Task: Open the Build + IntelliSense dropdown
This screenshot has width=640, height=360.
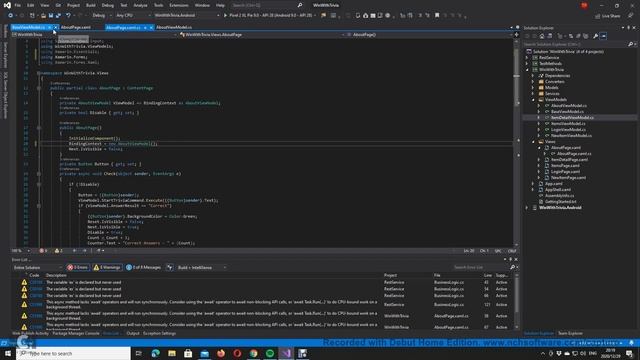Action: pyautogui.click(x=202, y=267)
